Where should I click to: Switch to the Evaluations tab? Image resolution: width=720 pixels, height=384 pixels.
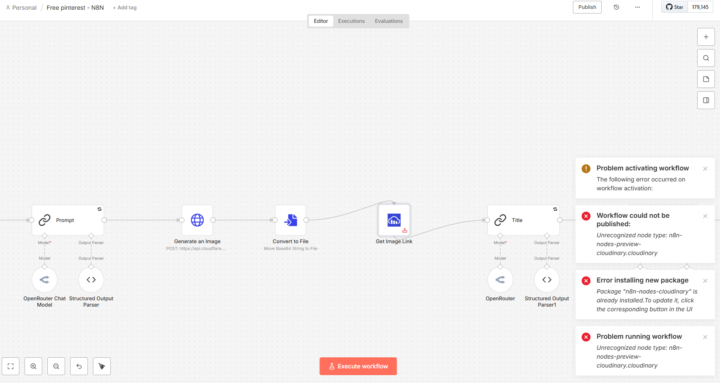[388, 21]
